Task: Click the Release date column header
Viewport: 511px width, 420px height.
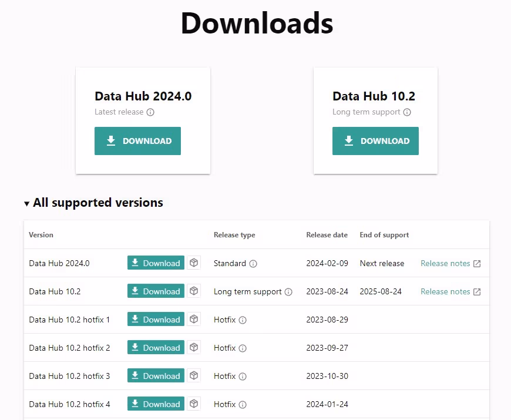Action: point(327,235)
